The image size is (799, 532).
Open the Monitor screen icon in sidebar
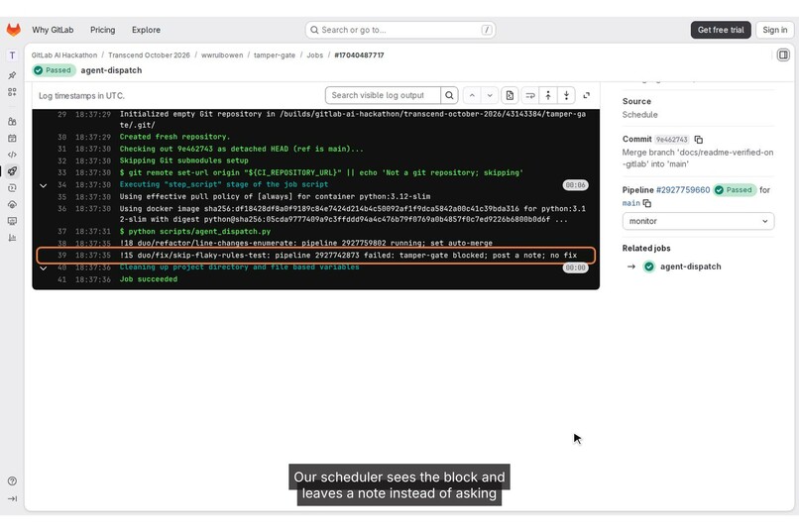pyautogui.click(x=12, y=221)
